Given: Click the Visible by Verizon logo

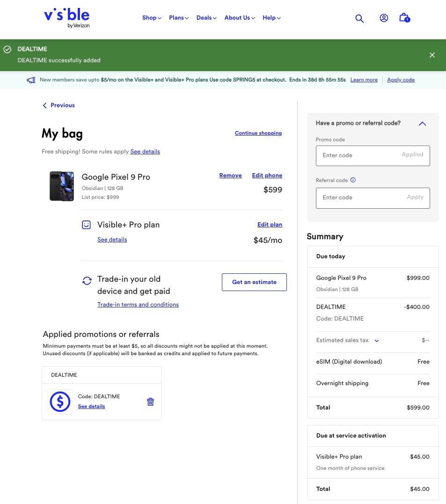Looking at the screenshot, I should click(66, 18).
